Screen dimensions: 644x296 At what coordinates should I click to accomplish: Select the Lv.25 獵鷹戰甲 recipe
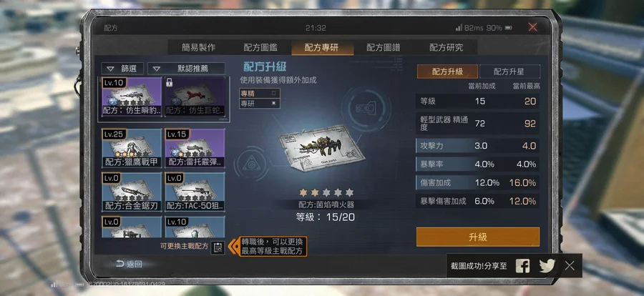132,148
